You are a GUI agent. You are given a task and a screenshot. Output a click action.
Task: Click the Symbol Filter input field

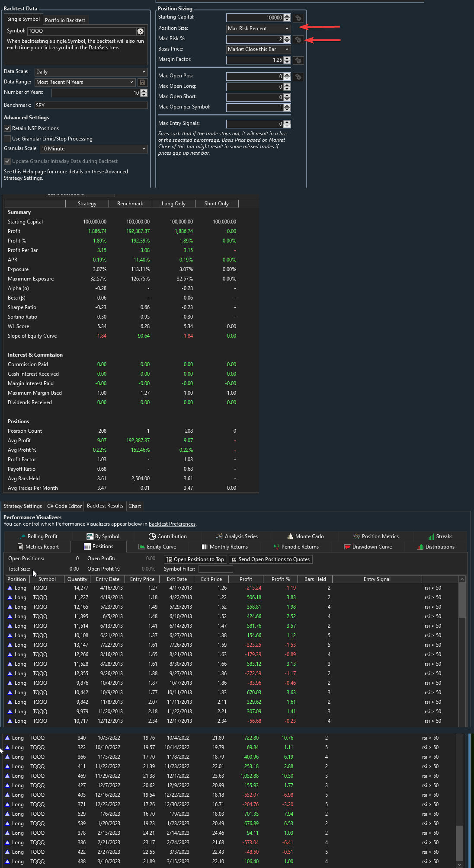[x=215, y=569]
